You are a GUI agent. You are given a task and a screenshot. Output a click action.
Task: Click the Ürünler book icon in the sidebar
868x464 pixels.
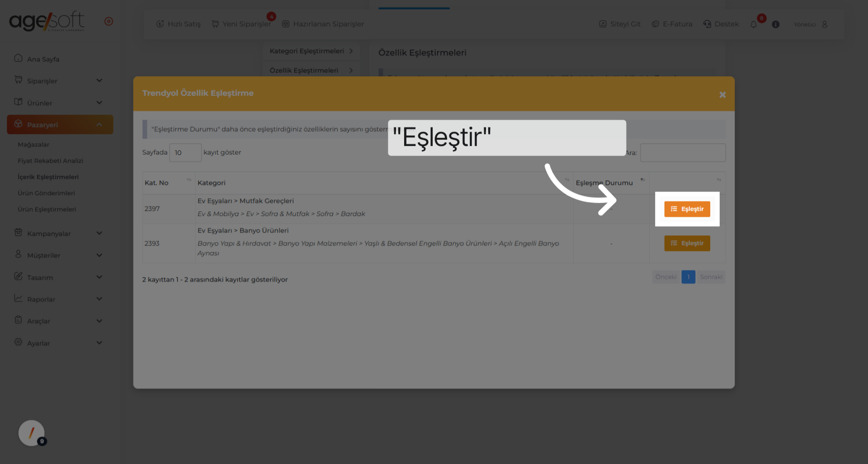pyautogui.click(x=18, y=102)
